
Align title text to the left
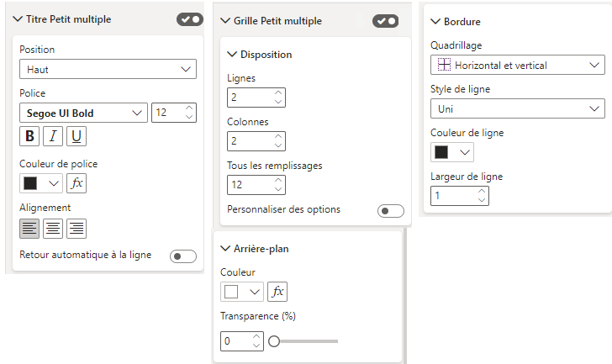point(29,229)
